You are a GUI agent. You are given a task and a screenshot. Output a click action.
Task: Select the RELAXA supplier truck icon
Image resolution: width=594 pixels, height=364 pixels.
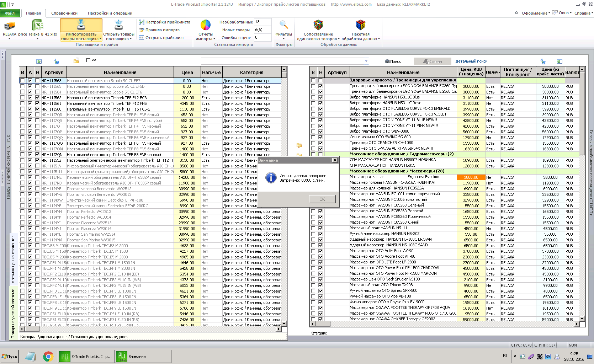pyautogui.click(x=10, y=26)
